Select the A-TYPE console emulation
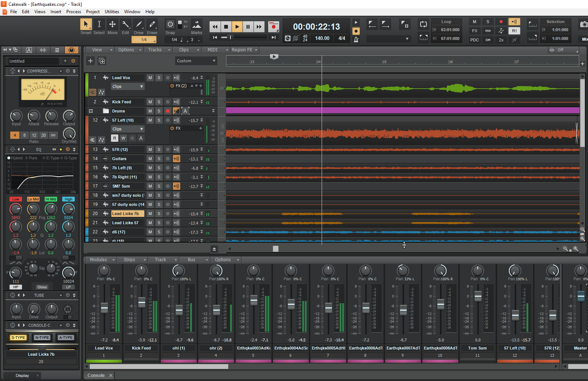The image size is (588, 381). [x=66, y=338]
